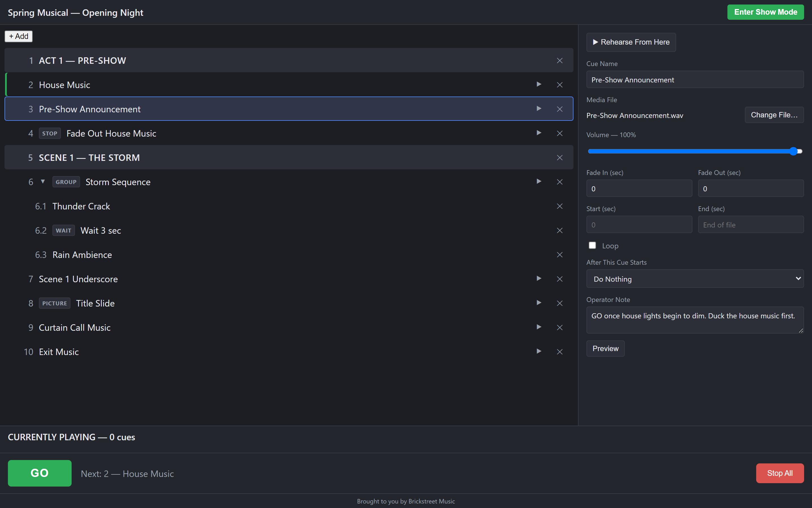Remove the Pre-Show Announcement cue

(x=560, y=109)
